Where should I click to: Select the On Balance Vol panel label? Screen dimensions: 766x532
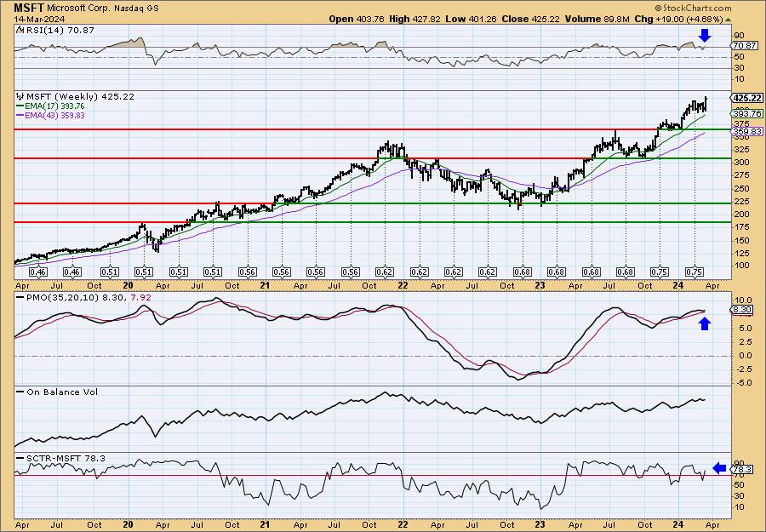tap(62, 392)
